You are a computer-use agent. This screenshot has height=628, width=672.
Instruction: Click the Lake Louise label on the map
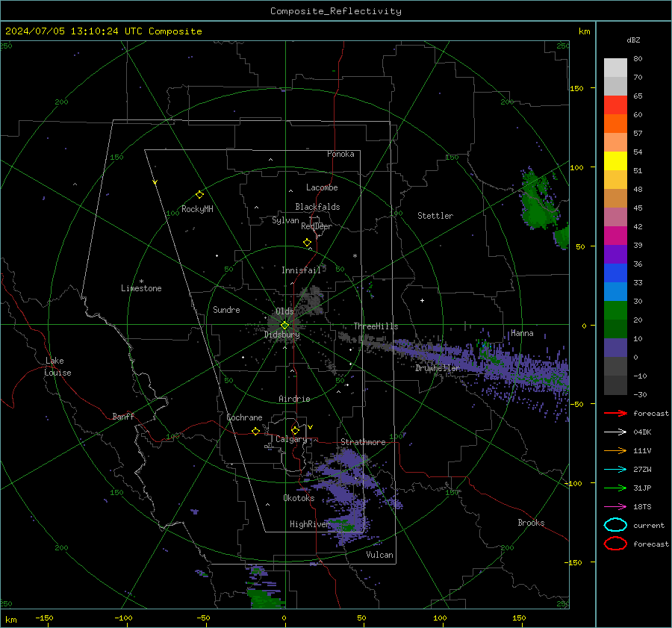(57, 367)
